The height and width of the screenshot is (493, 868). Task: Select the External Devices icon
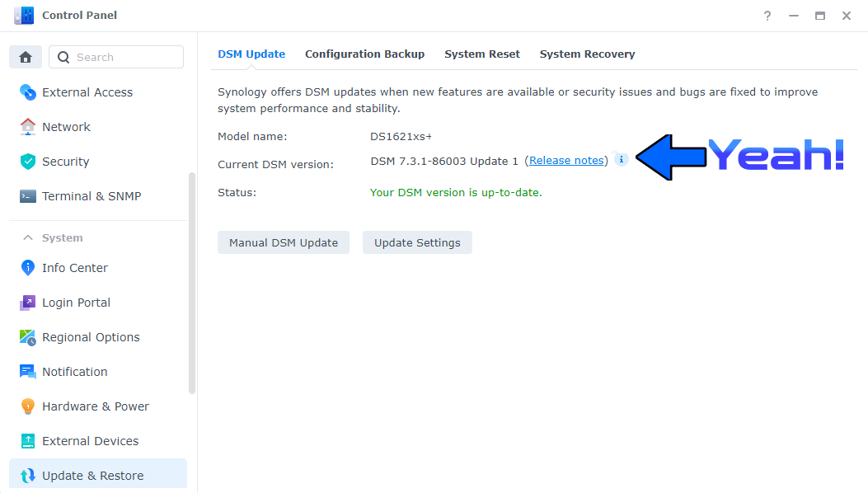91,440
